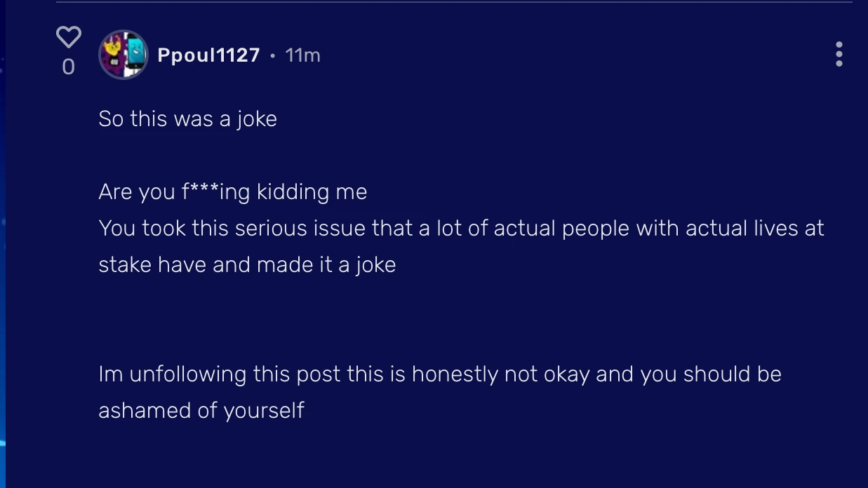Viewport: 868px width, 488px height.
Task: Click the "Are you f***ing kidding me" line
Action: click(x=232, y=191)
